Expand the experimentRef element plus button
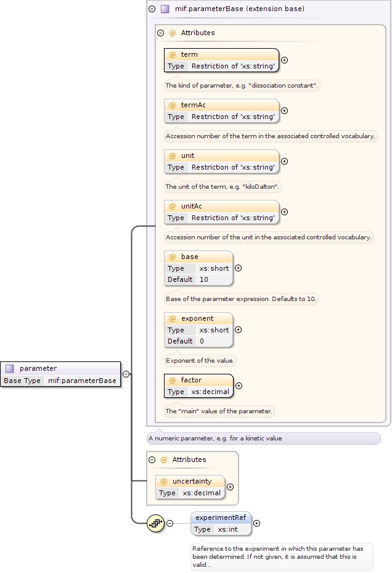The width and height of the screenshot is (392, 573). [256, 524]
